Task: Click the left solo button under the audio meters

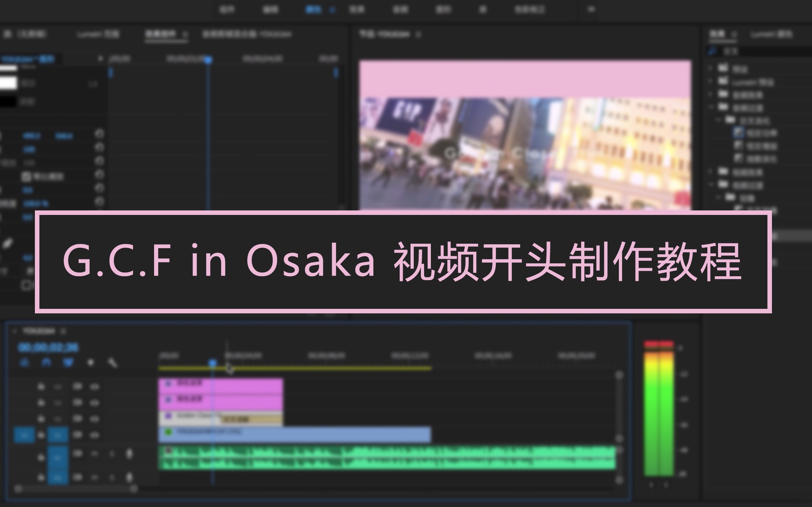Action: 651,485
